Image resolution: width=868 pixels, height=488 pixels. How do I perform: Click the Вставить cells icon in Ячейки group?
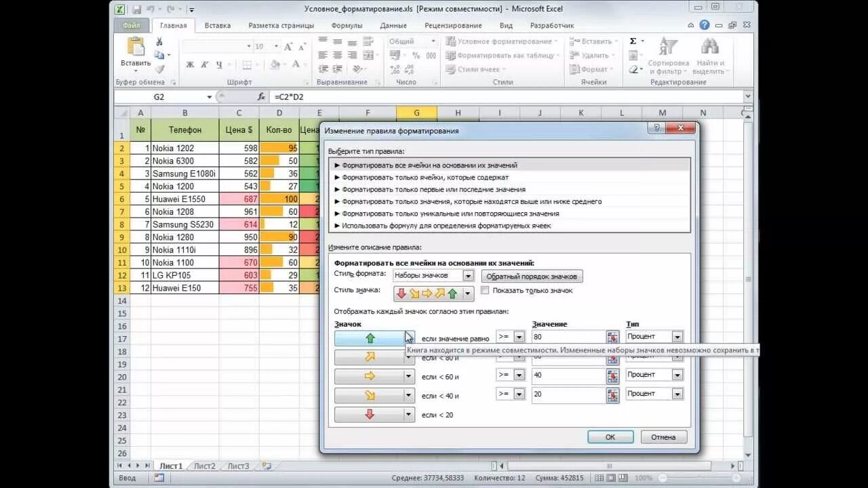[574, 41]
